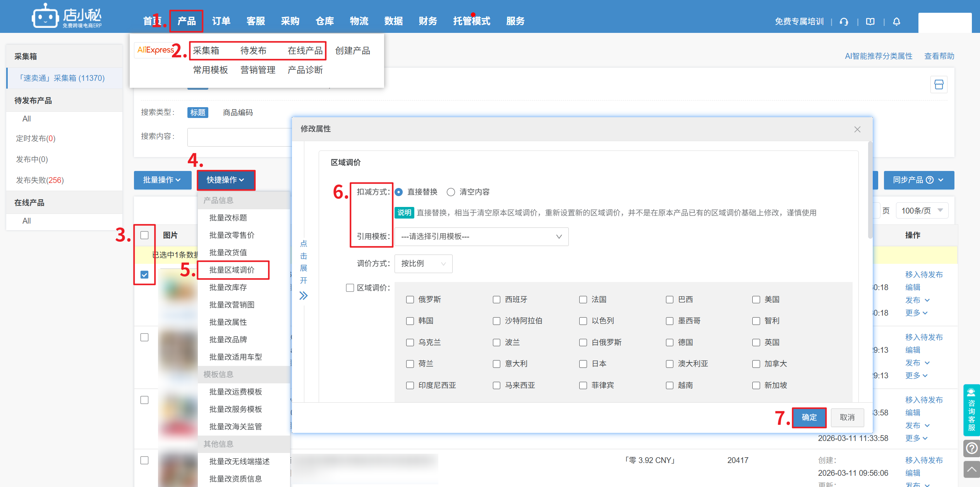The height and width of the screenshot is (487, 980).
Task: Expand the 调价方式 按比例 dropdown
Action: coord(423,264)
